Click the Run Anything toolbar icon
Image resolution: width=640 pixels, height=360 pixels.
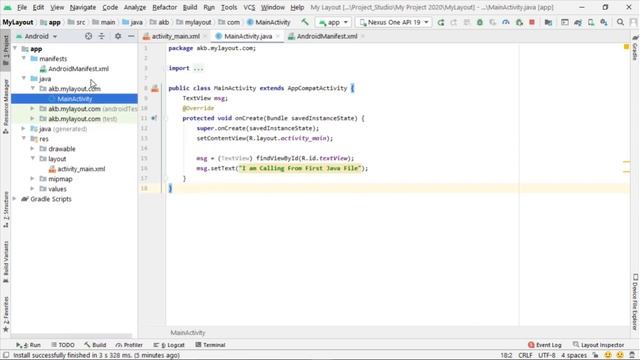(x=564, y=22)
